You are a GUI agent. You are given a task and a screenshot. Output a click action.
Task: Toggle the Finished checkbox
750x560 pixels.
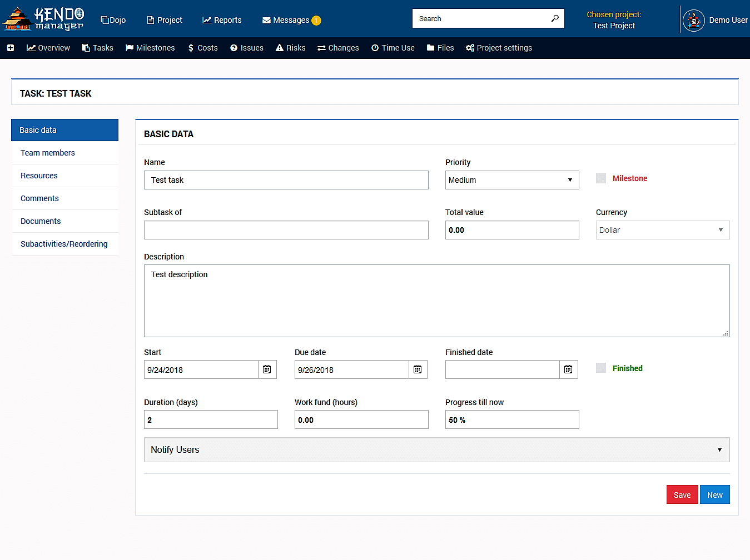pos(601,368)
